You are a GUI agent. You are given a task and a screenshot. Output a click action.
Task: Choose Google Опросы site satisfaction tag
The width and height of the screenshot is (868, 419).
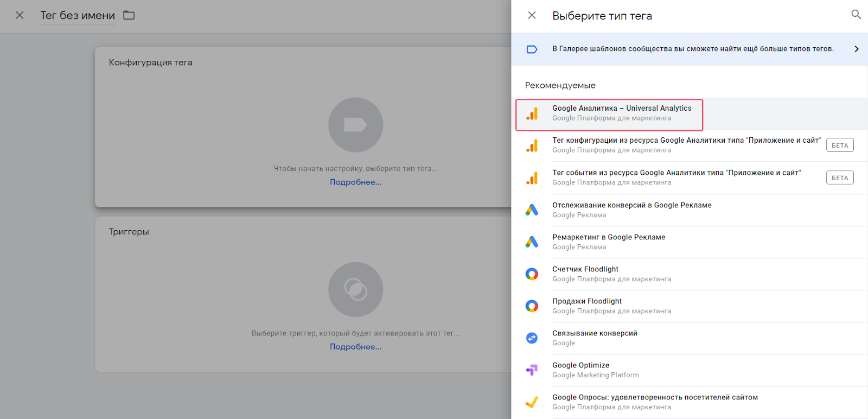(x=690, y=402)
